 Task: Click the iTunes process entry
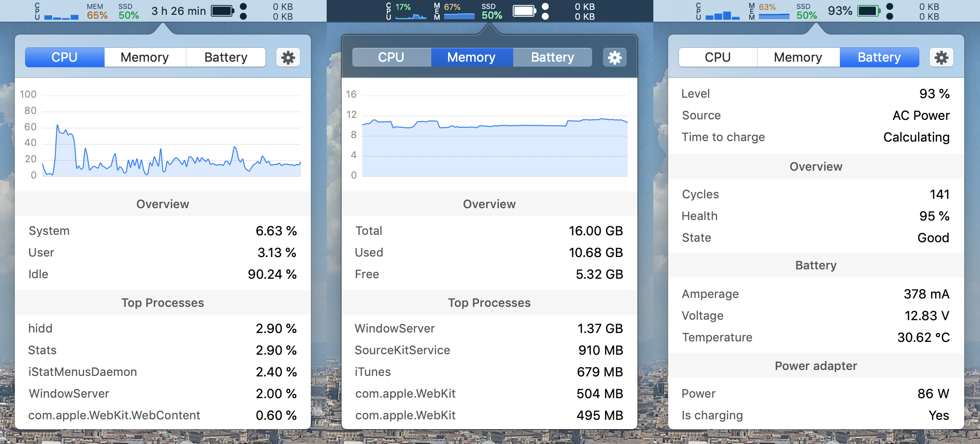pos(489,372)
